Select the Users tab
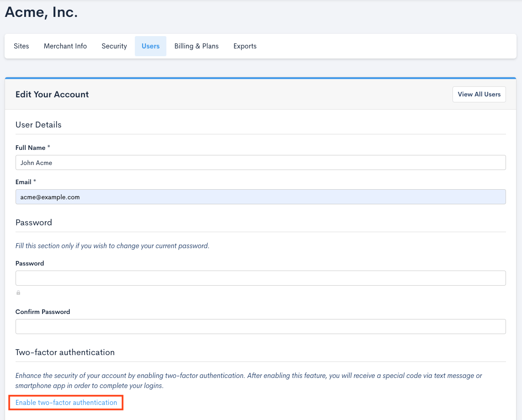Viewport: 522px width, 420px height. click(x=150, y=46)
